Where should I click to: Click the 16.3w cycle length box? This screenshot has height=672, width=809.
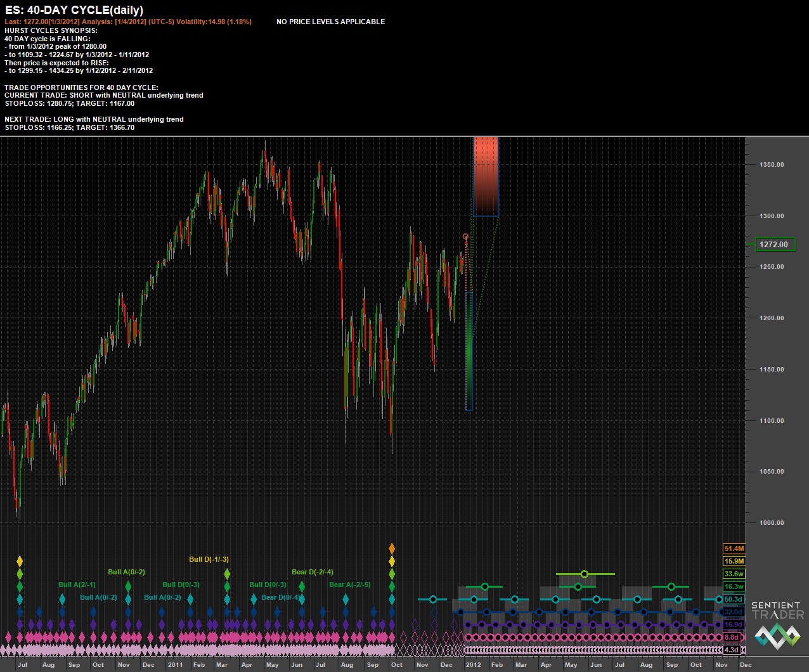point(734,586)
